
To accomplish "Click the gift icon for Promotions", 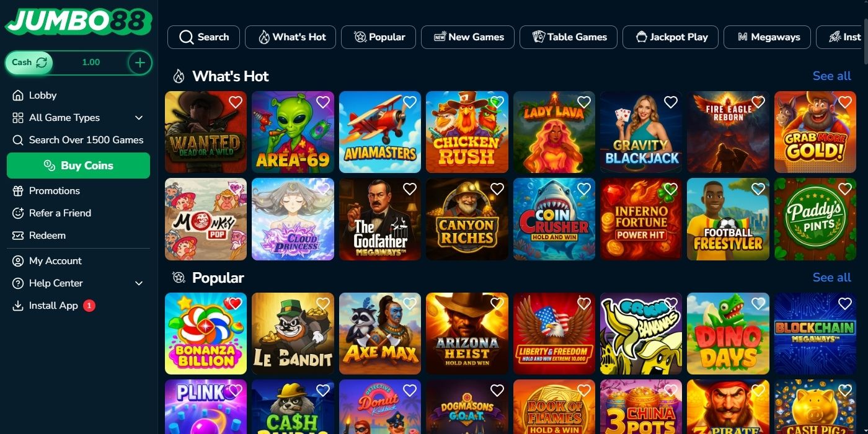I will pos(17,191).
